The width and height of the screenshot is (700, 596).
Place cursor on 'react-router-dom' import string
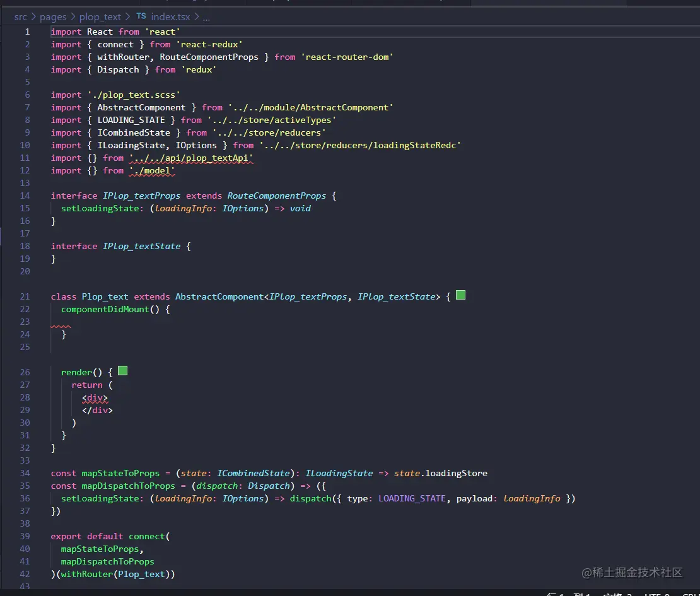347,57
